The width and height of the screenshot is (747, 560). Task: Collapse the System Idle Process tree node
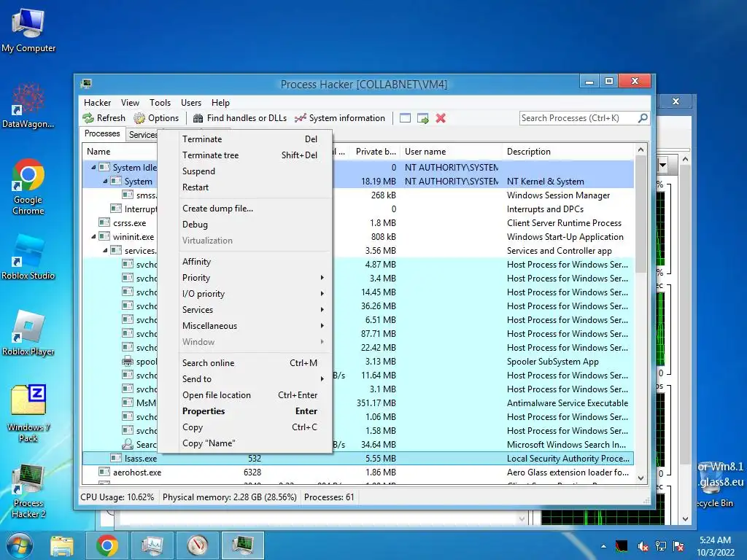click(93, 167)
